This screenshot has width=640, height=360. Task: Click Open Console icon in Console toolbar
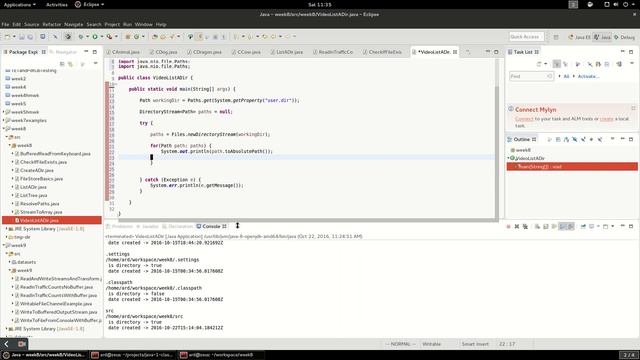606,226
